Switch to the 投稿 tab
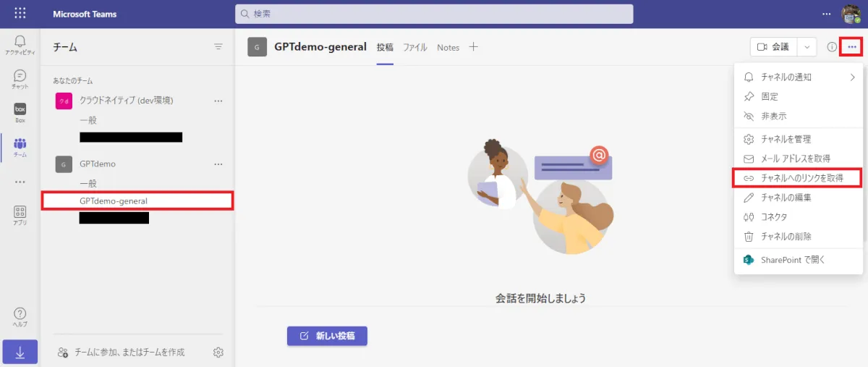The width and height of the screenshot is (868, 367). [x=385, y=47]
